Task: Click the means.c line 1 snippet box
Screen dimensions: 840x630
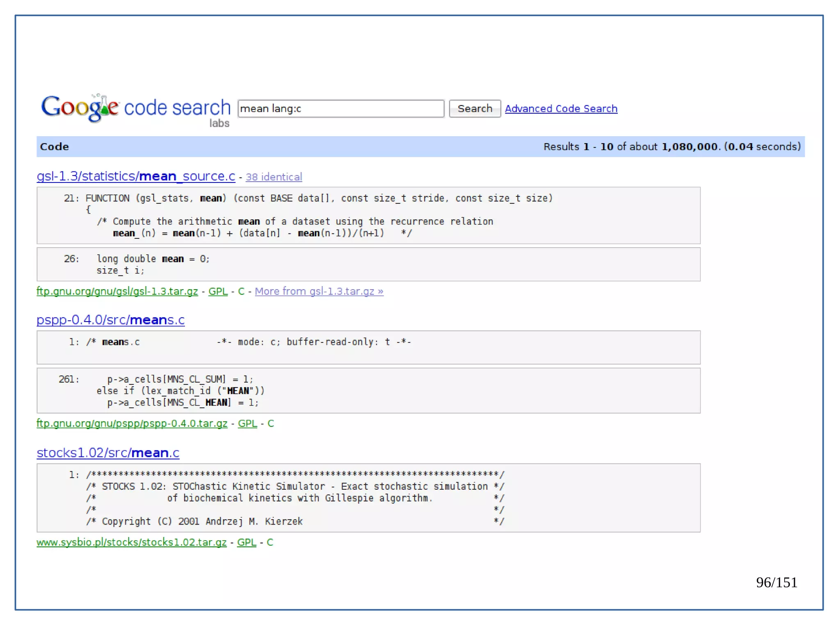Action: point(368,347)
